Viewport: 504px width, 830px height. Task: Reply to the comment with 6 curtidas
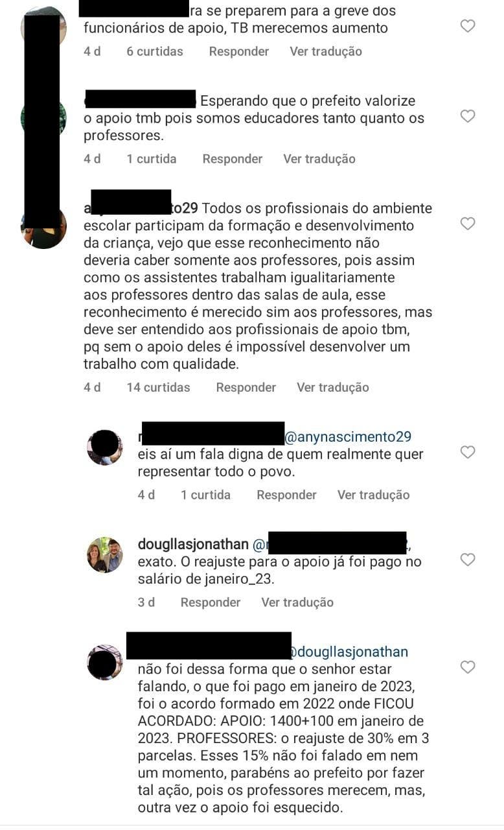(238, 51)
